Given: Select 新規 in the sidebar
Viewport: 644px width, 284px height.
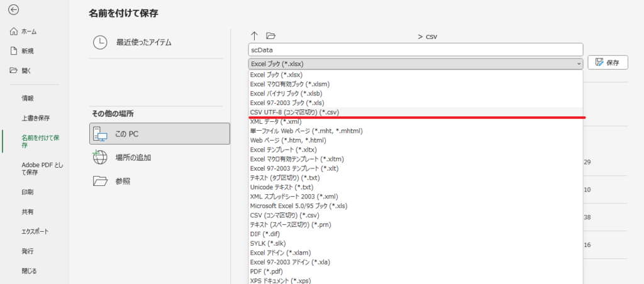Looking at the screenshot, I should point(22,51).
